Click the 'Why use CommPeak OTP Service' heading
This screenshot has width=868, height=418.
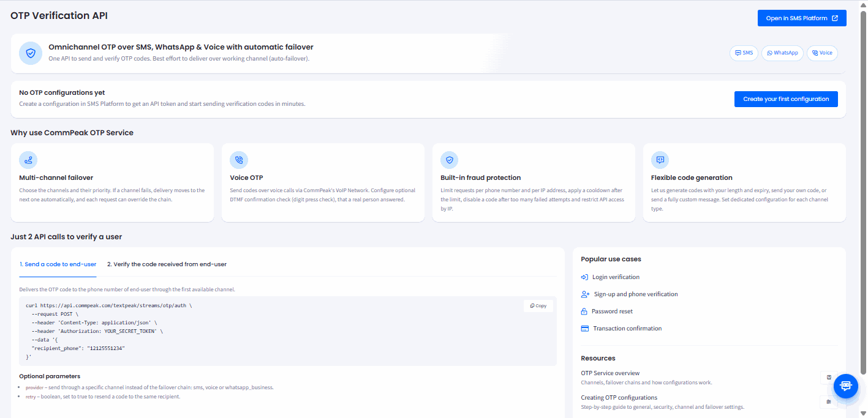click(72, 133)
